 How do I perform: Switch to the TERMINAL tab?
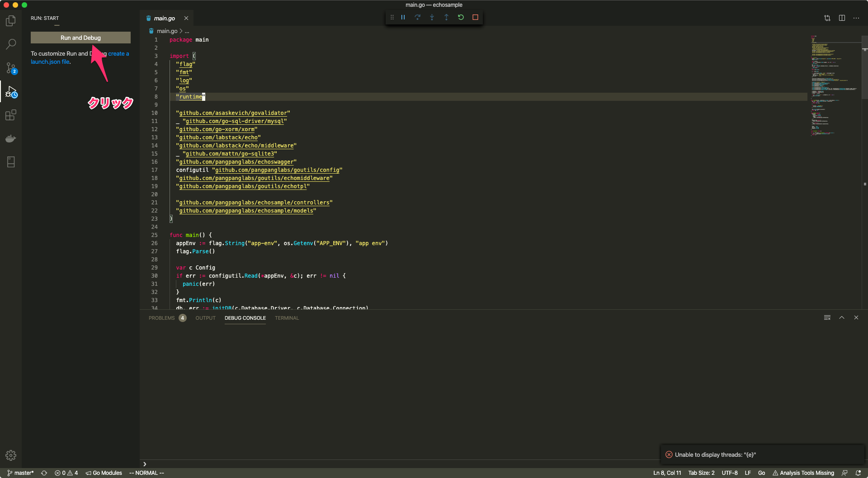tap(287, 318)
